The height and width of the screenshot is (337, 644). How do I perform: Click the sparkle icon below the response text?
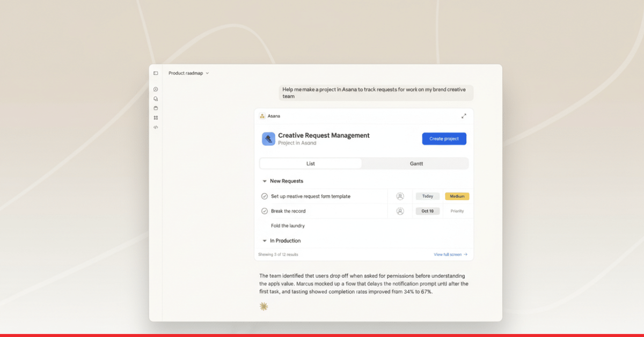click(264, 305)
